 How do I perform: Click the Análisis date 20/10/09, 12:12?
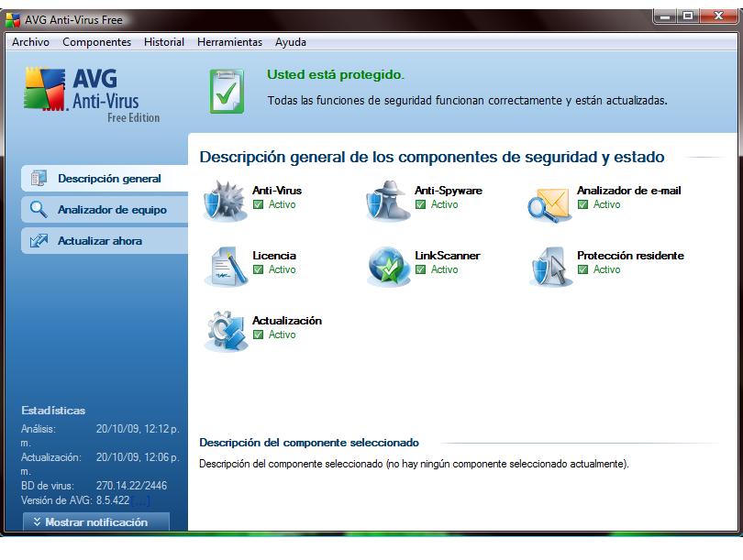[x=138, y=429]
